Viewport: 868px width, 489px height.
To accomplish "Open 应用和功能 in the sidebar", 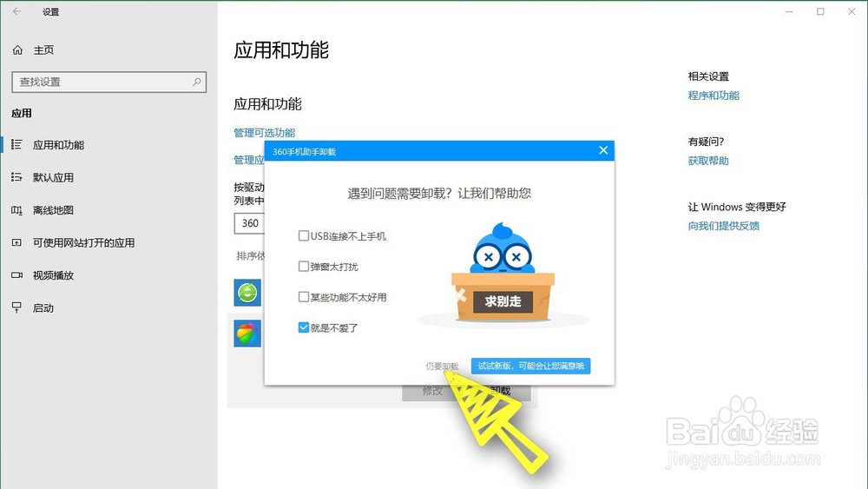I will (58, 145).
